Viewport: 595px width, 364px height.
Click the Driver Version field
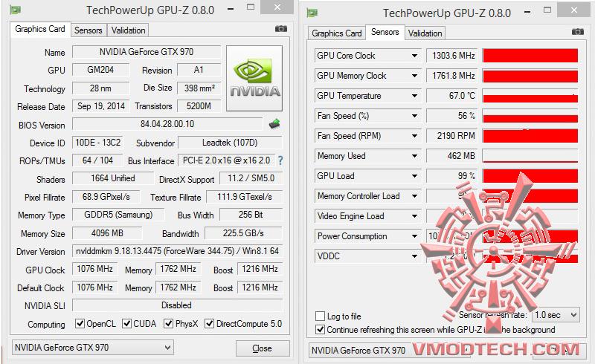pyautogui.click(x=177, y=251)
